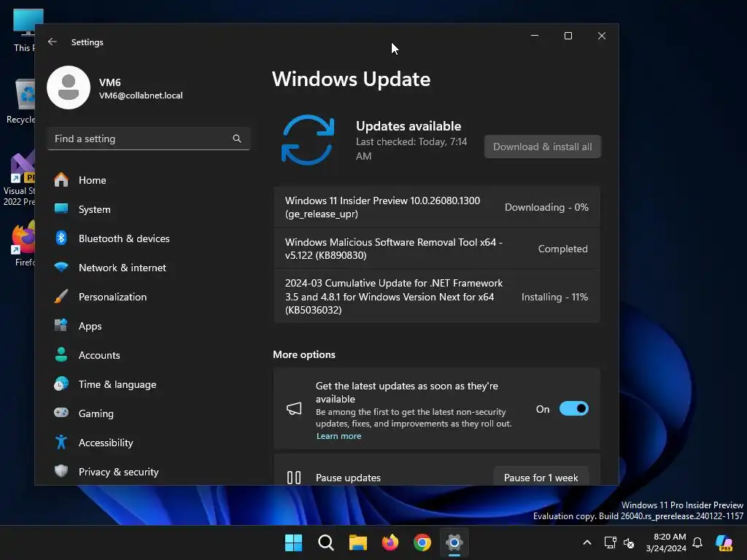Click the Settings gear in taskbar
Image resolution: width=747 pixels, height=560 pixels.
[x=454, y=542]
